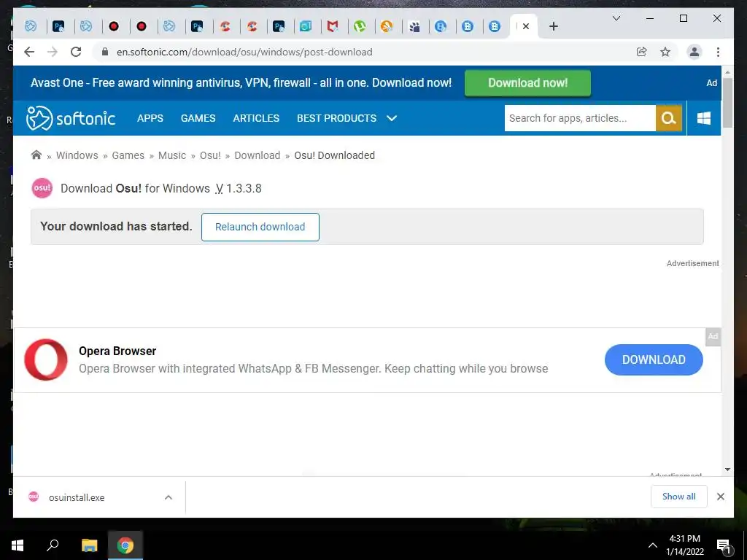
Task: Click the home breadcrumb icon
Action: point(36,155)
